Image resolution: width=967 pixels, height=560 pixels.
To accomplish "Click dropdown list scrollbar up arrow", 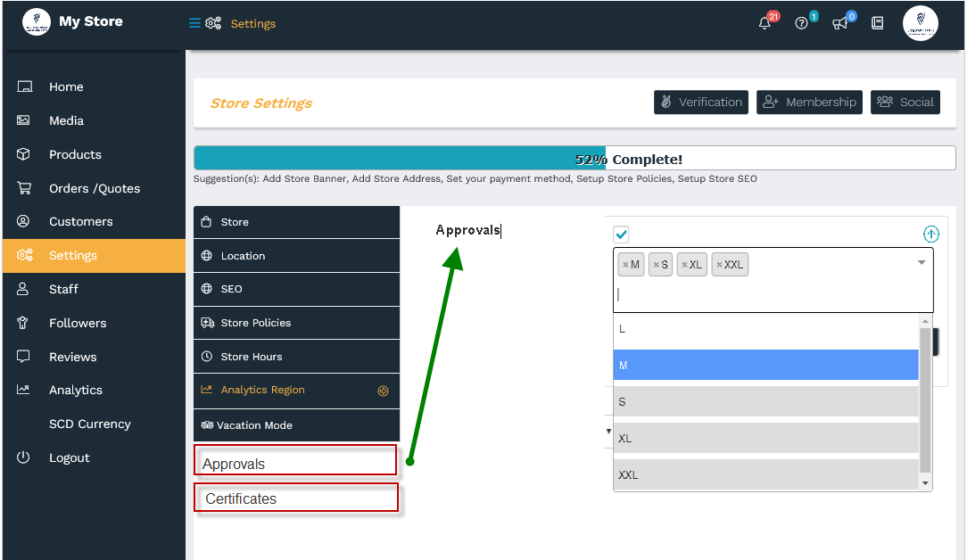I will 925,321.
